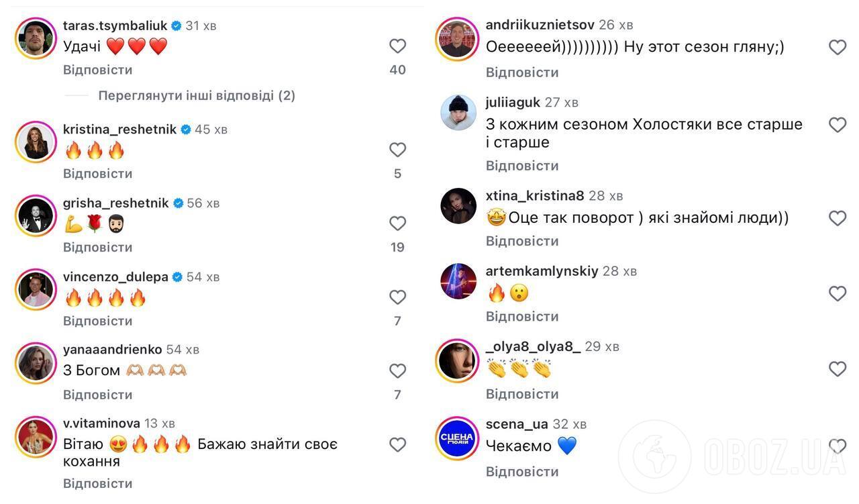
Task: Toggle like on yanaaandrienko's comment
Action: [397, 370]
